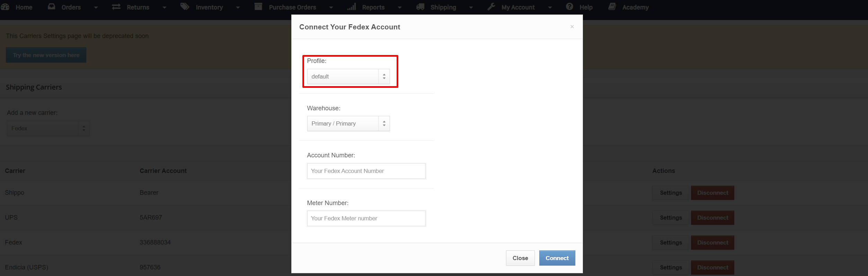Open the Orders menu
The width and height of the screenshot is (868, 276).
coord(71,7)
